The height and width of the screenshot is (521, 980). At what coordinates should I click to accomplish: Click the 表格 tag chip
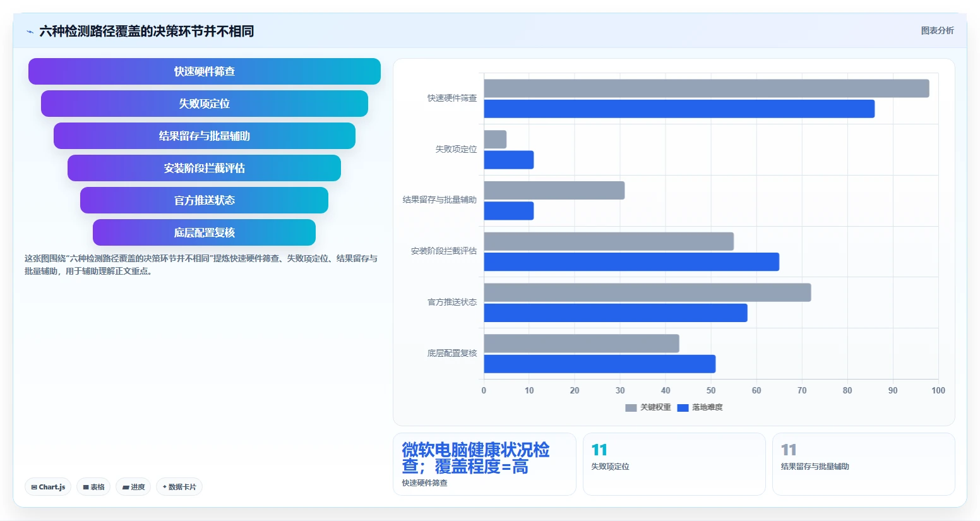93,487
